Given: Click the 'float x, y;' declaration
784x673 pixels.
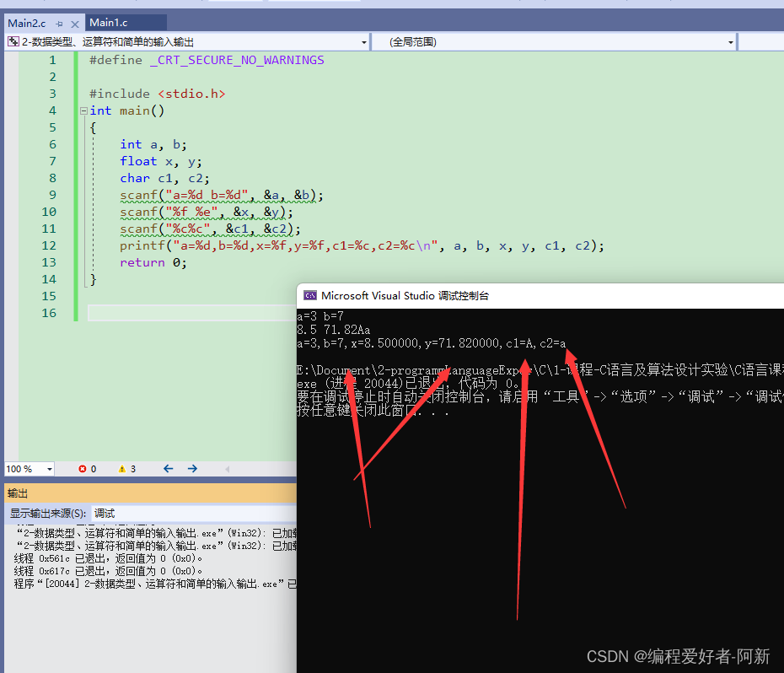Looking at the screenshot, I should point(160,162).
